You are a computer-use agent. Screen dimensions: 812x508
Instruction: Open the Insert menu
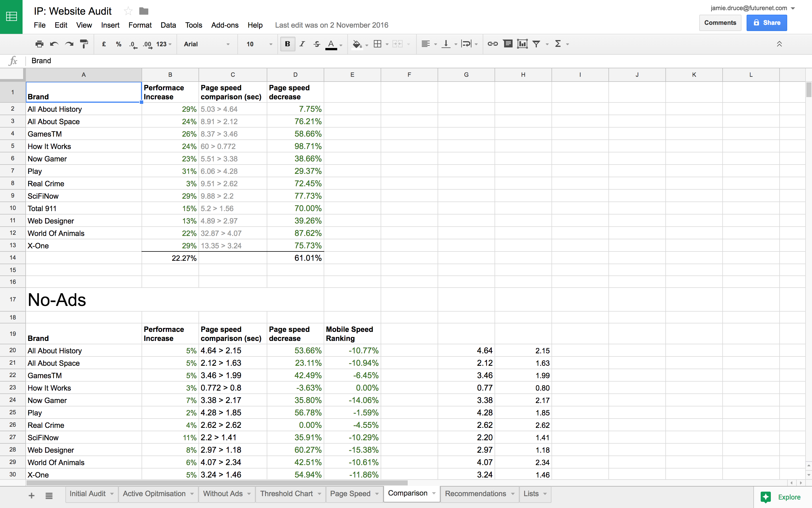(x=110, y=25)
